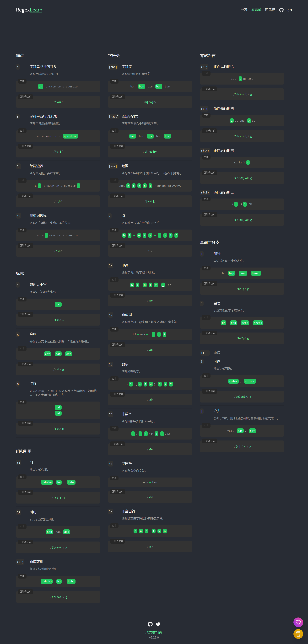Click the RegexLearn logo
This screenshot has width=308, height=644.
pyautogui.click(x=29, y=10)
